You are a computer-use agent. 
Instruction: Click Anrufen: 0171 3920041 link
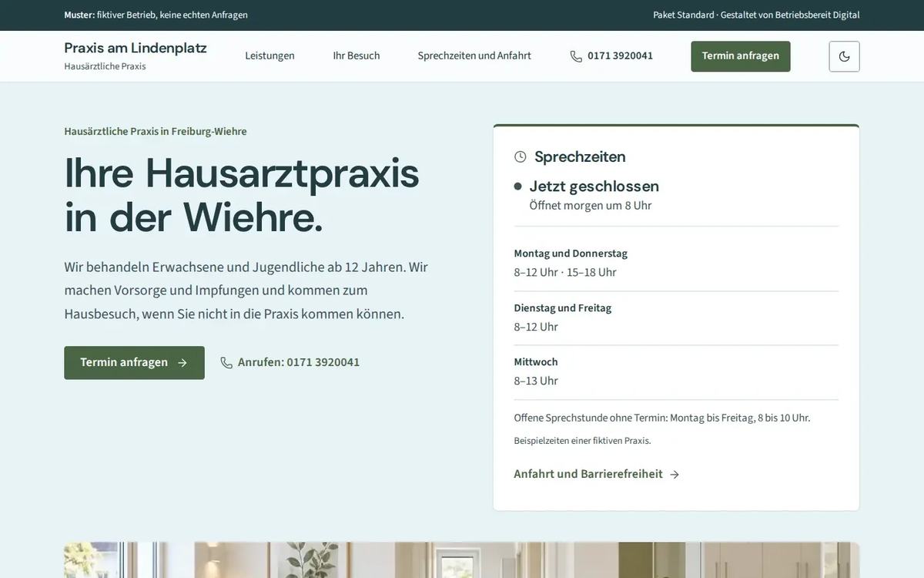tap(290, 362)
